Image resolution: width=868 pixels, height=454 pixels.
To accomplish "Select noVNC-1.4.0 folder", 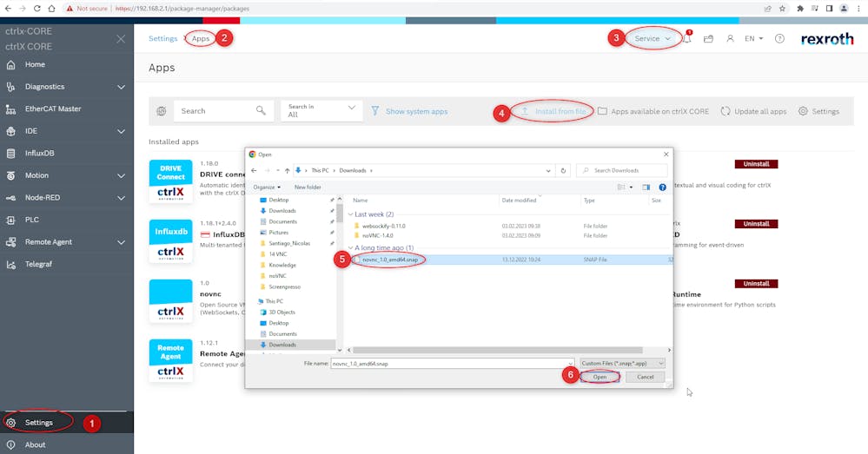I will pyautogui.click(x=377, y=235).
